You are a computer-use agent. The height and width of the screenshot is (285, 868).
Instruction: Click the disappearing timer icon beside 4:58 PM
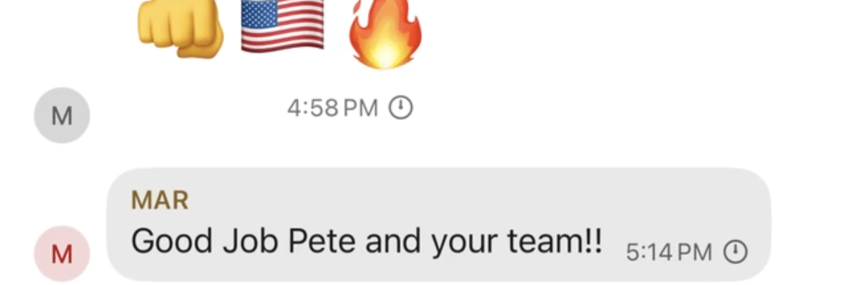pos(400,107)
